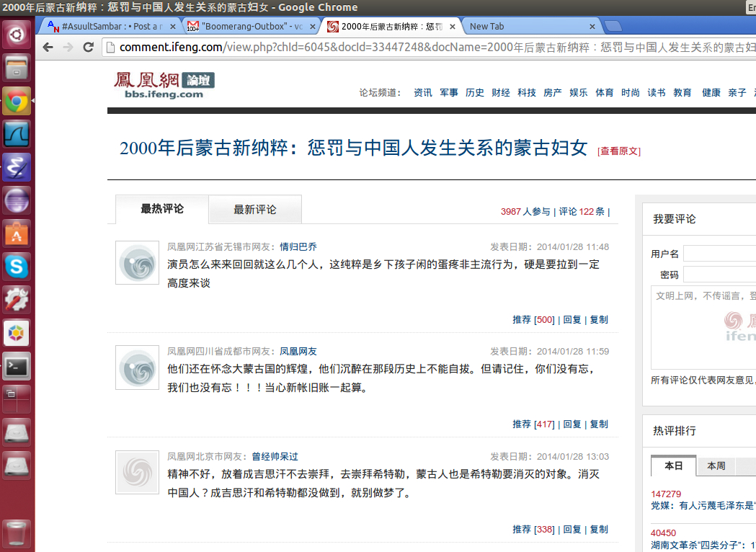Open the 军事 channel link

[448, 93]
